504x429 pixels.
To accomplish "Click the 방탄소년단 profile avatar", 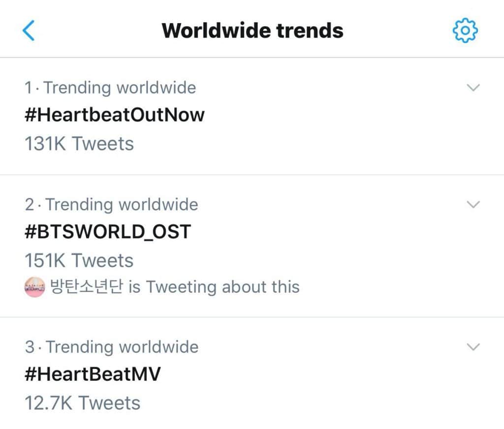I will (35, 287).
